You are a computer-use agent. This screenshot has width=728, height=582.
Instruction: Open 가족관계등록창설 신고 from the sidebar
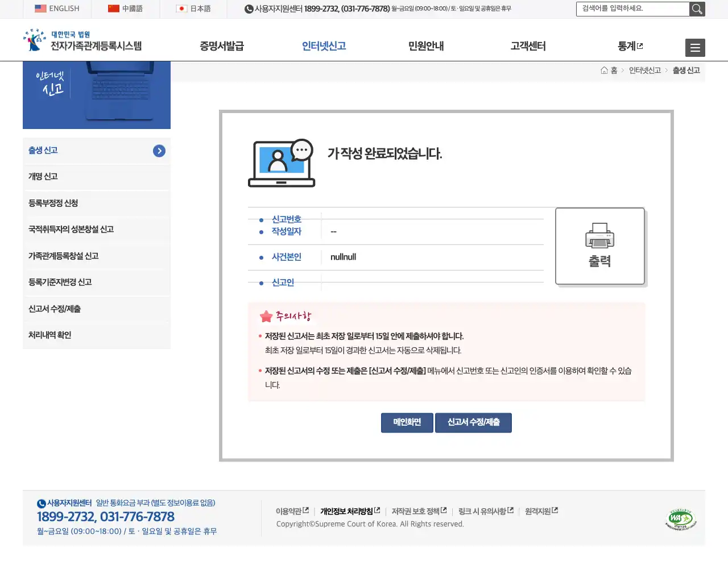point(64,256)
